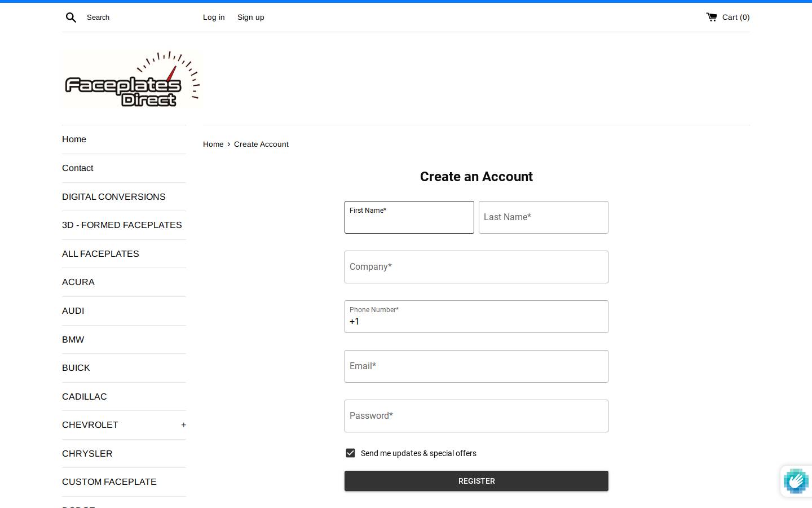Click the Log in link
812x508 pixels.
[x=214, y=17]
